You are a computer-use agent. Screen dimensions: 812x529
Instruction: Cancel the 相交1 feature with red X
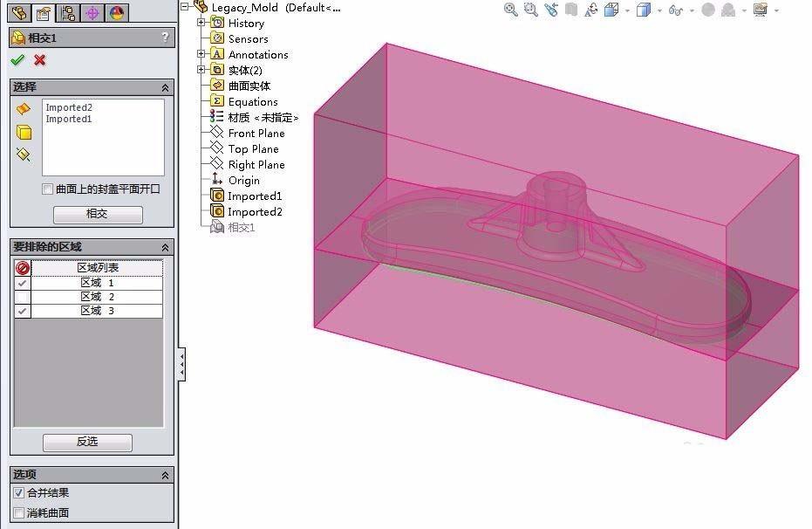point(39,61)
